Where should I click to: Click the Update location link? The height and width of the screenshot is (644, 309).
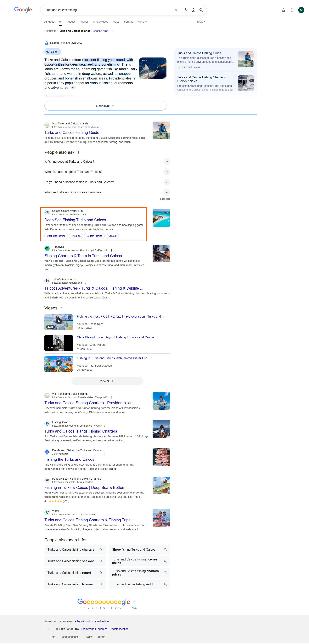(119, 629)
